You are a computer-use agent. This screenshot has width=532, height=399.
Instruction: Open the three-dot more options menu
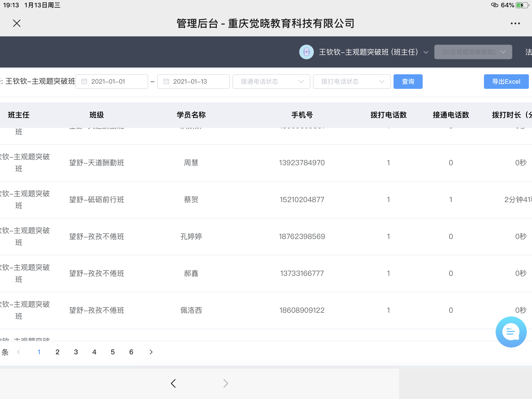click(515, 23)
